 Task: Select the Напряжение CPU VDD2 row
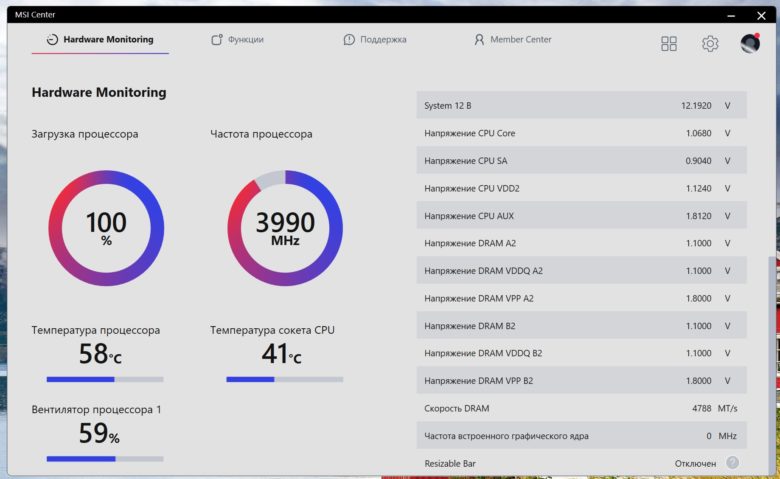pos(582,188)
